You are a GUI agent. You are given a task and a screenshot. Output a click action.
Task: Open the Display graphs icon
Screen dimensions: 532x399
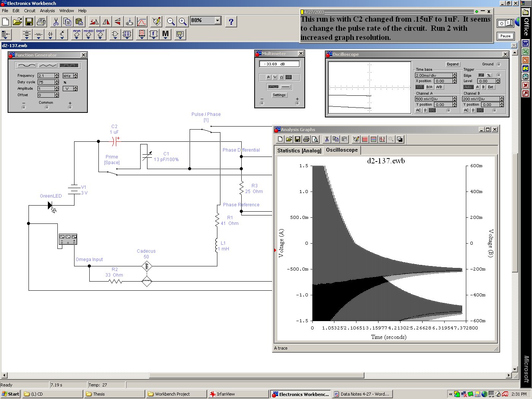tap(141, 21)
